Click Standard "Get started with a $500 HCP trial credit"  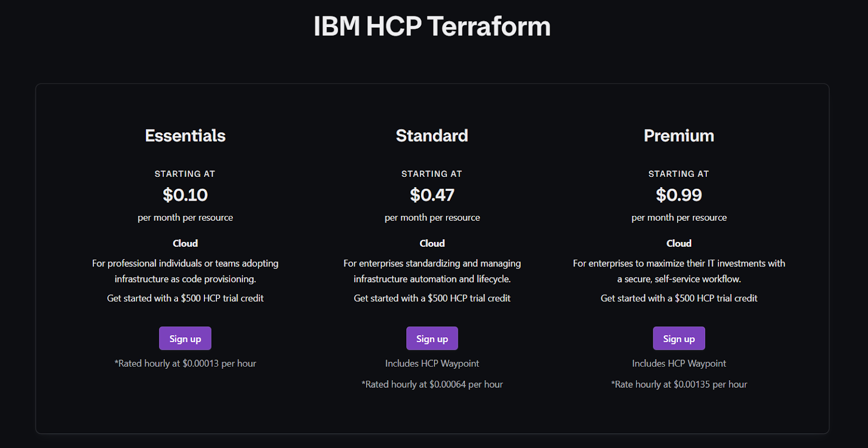point(432,298)
